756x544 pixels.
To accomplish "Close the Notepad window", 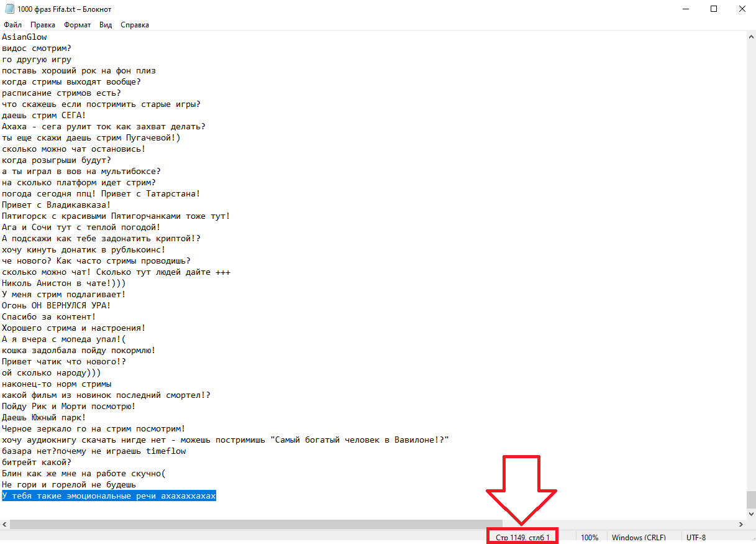I will (742, 9).
